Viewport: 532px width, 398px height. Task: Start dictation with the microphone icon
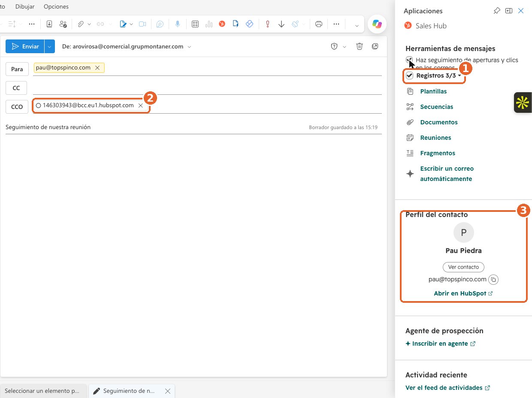coord(177,24)
